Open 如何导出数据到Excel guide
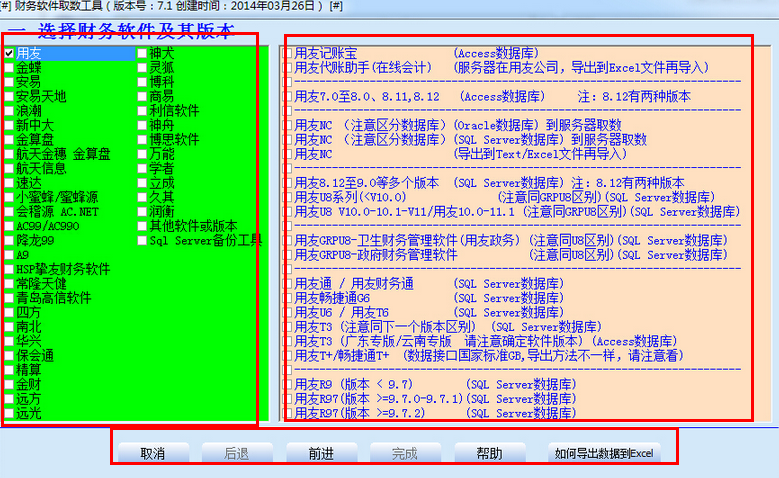Screen dimensions: 779x478 tap(604, 453)
